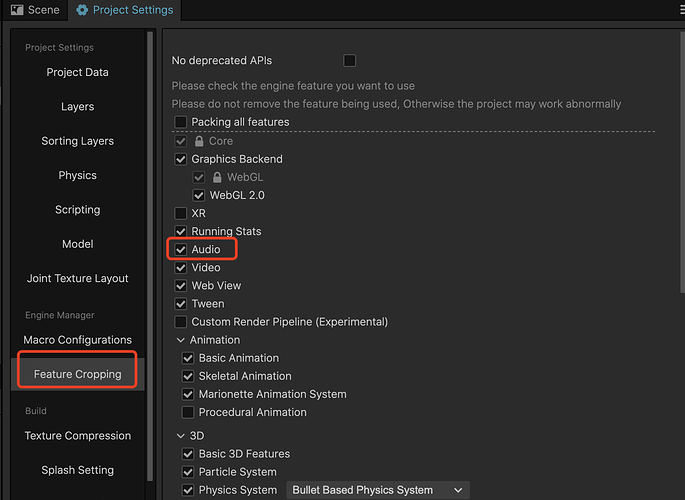The height and width of the screenshot is (500, 685).
Task: Enable Procedural Animation checkbox
Action: click(x=188, y=412)
